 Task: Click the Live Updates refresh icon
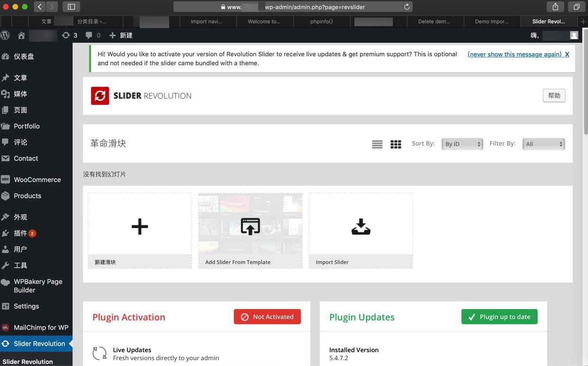[100, 353]
